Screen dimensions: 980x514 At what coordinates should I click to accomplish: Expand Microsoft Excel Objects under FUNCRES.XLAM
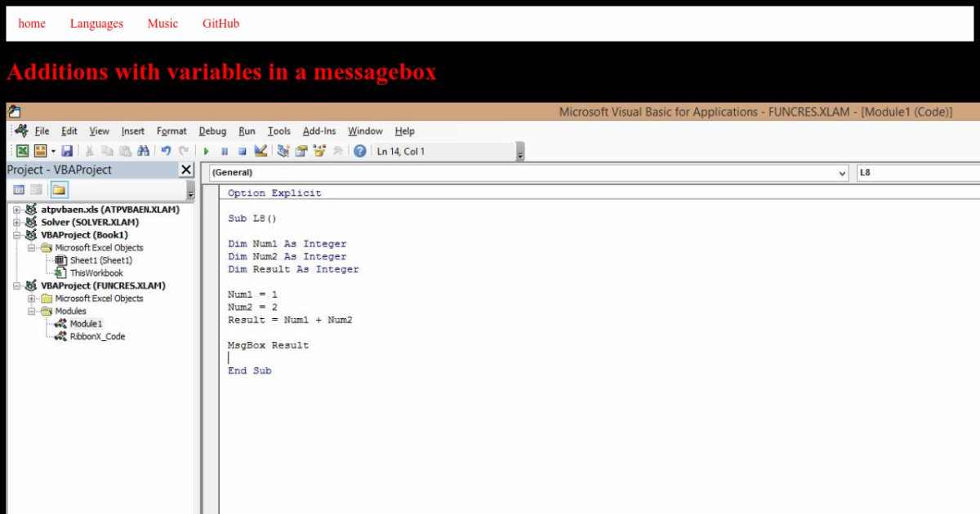tap(32, 299)
